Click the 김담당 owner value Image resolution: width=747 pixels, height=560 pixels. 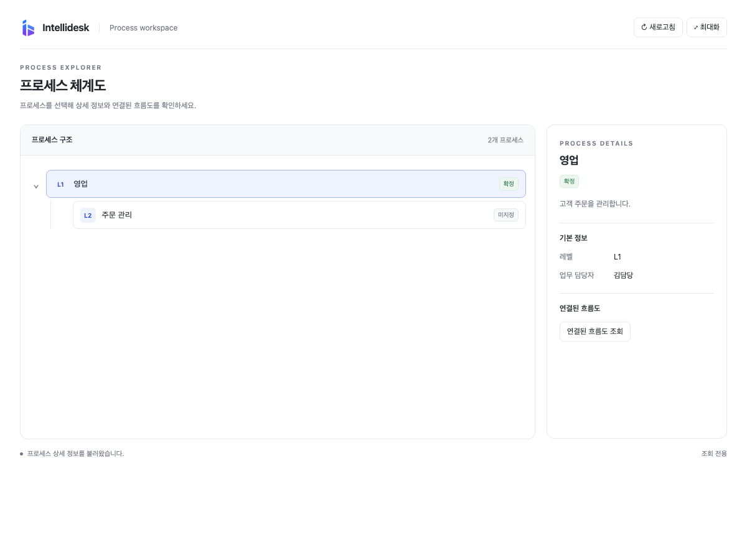623,275
